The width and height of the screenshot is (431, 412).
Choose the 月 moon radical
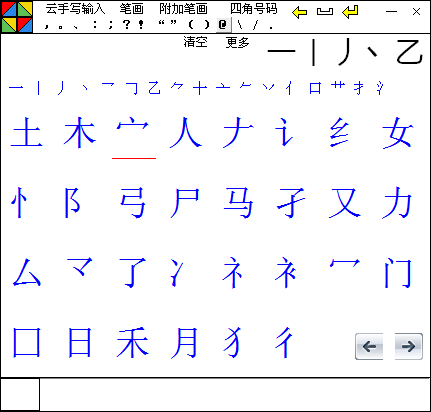185,343
